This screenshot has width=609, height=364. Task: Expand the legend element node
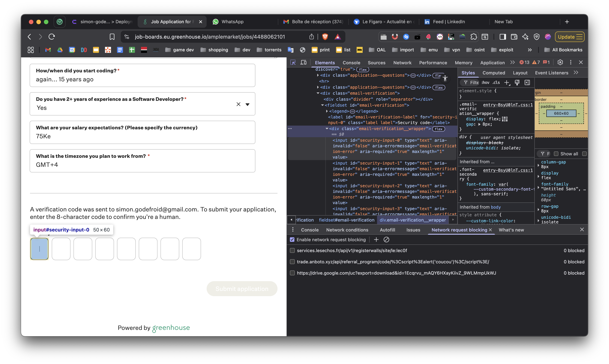coord(327,111)
